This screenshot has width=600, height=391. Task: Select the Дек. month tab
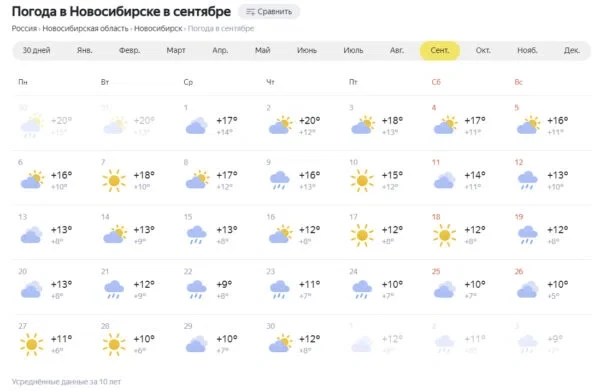tap(572, 51)
